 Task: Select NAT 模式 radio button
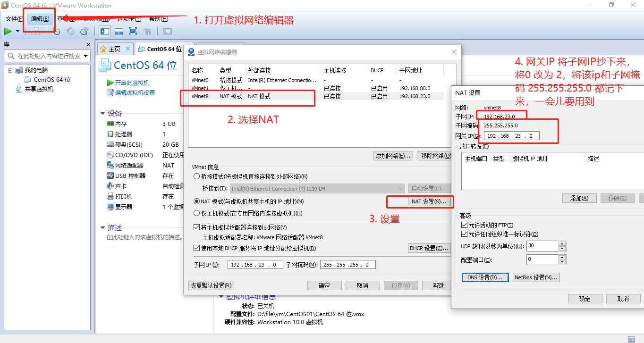196,201
